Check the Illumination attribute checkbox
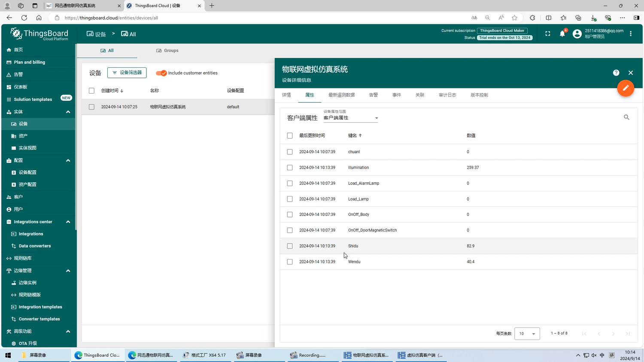This screenshot has height=362, width=644. 290,168
